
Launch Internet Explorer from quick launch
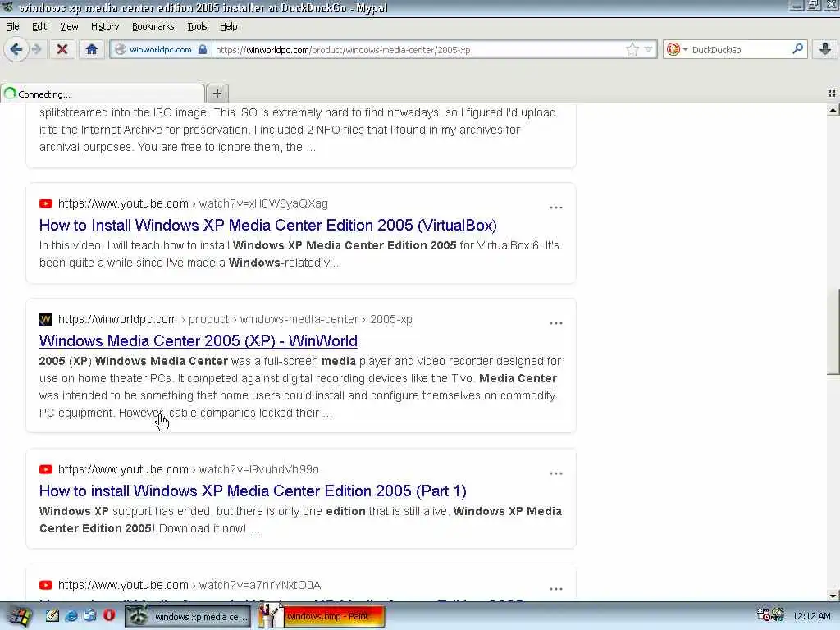[x=71, y=616]
